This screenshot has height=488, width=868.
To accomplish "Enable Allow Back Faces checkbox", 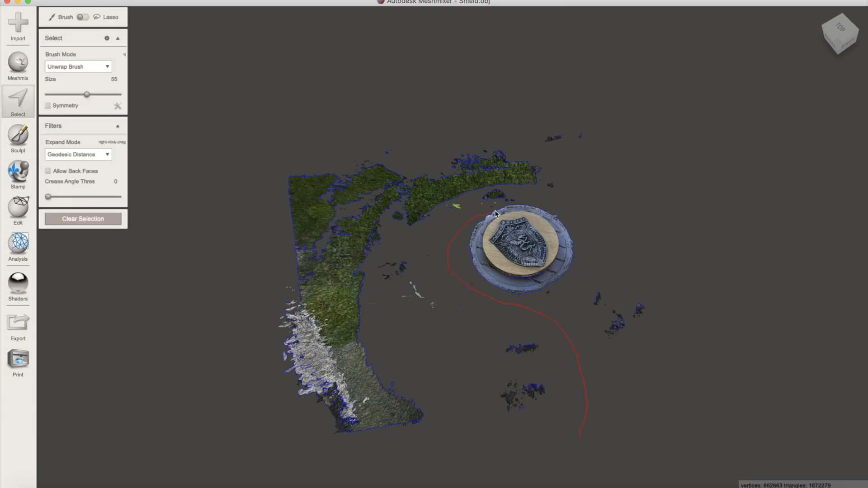I will (48, 171).
